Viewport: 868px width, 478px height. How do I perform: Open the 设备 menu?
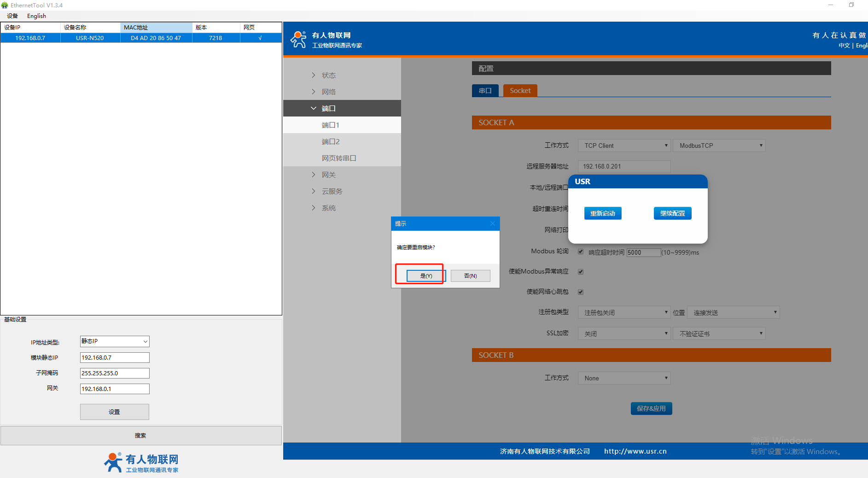[x=12, y=16]
